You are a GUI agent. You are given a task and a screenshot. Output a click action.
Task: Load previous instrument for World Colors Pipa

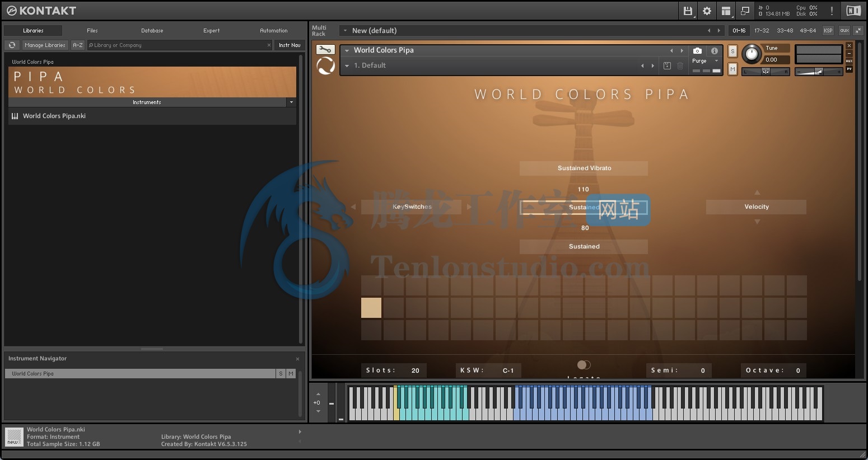pyautogui.click(x=671, y=50)
